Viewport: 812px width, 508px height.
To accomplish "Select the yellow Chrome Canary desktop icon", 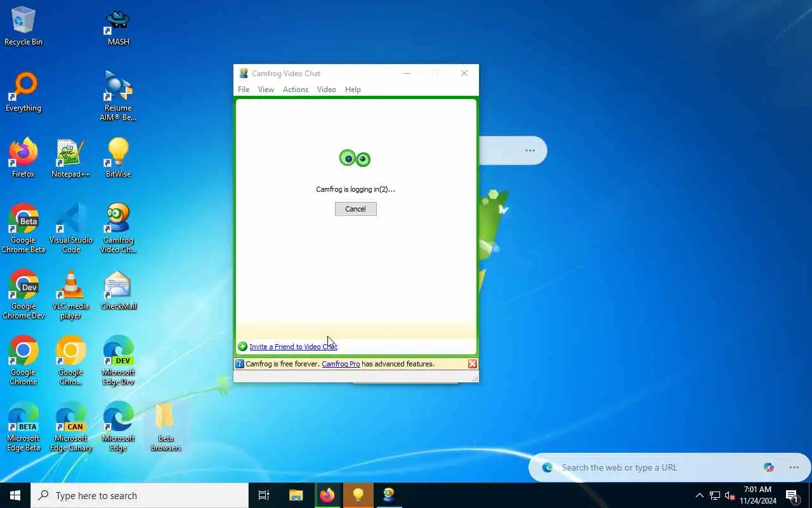I will 70,361.
